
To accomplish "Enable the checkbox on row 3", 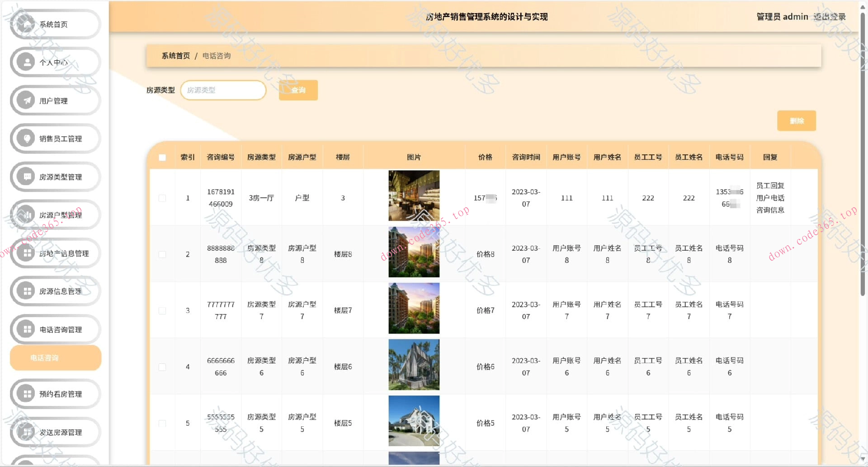I will pos(162,310).
